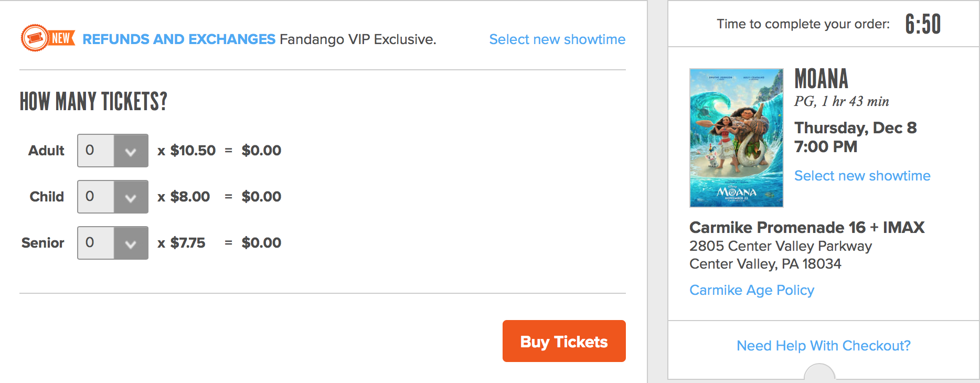The width and height of the screenshot is (980, 383).
Task: Click the Moana movie poster thumbnail
Action: [x=736, y=138]
